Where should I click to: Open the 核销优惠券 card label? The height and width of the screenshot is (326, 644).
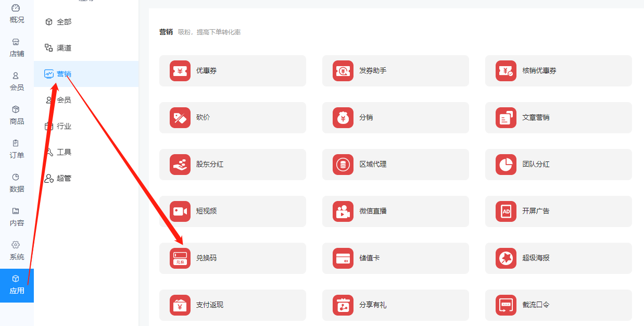[x=539, y=71]
